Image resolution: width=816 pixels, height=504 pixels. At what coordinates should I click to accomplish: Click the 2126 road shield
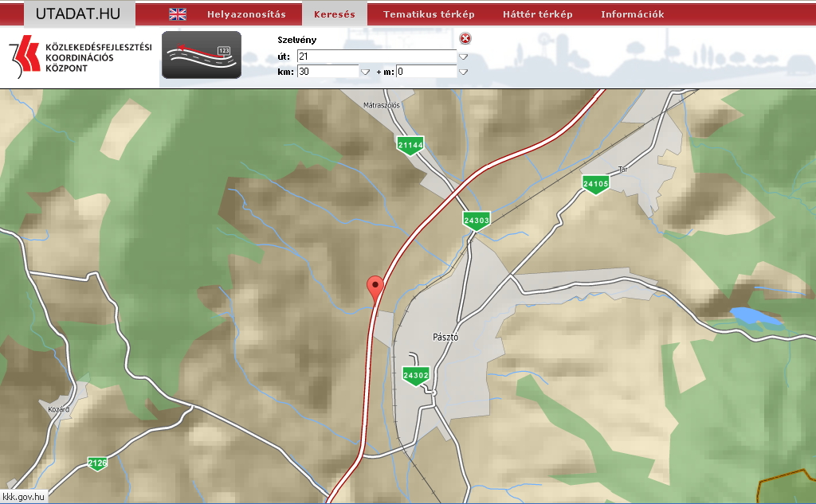point(97,463)
